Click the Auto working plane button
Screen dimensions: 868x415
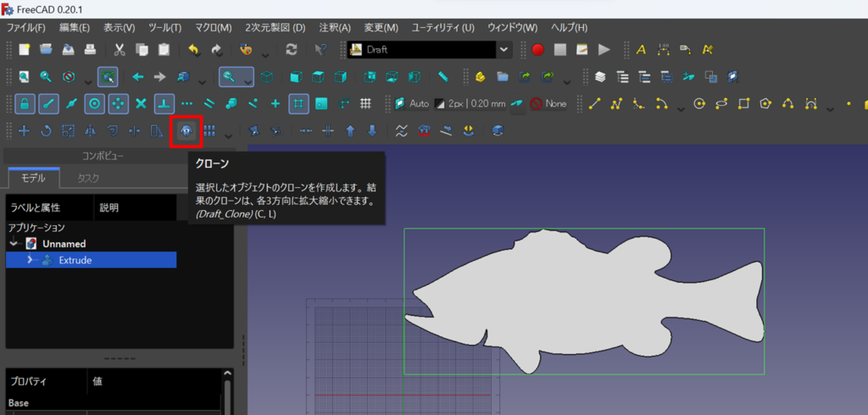coord(413,103)
